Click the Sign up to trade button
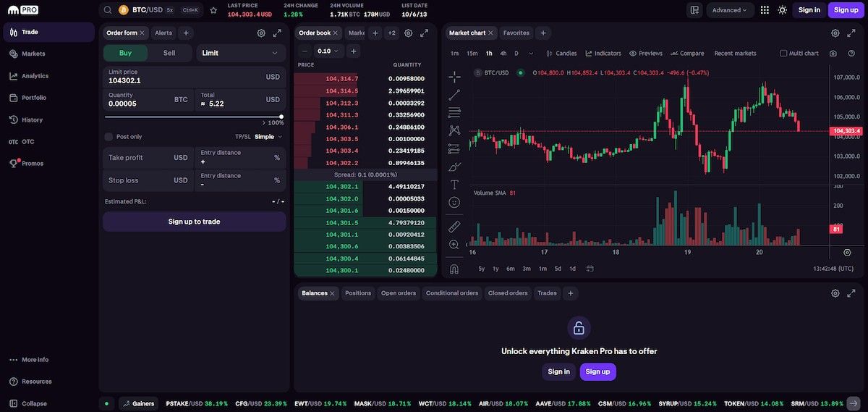 (194, 222)
